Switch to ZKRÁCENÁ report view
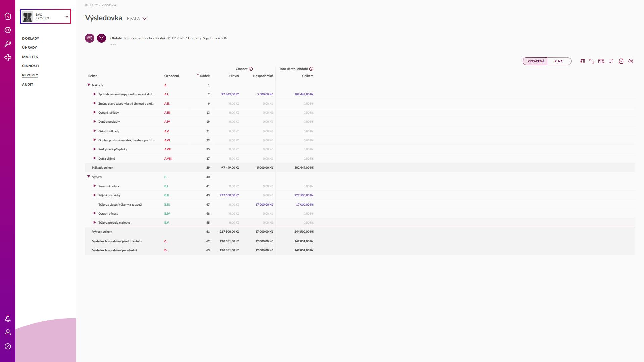644x362 pixels. tap(535, 61)
